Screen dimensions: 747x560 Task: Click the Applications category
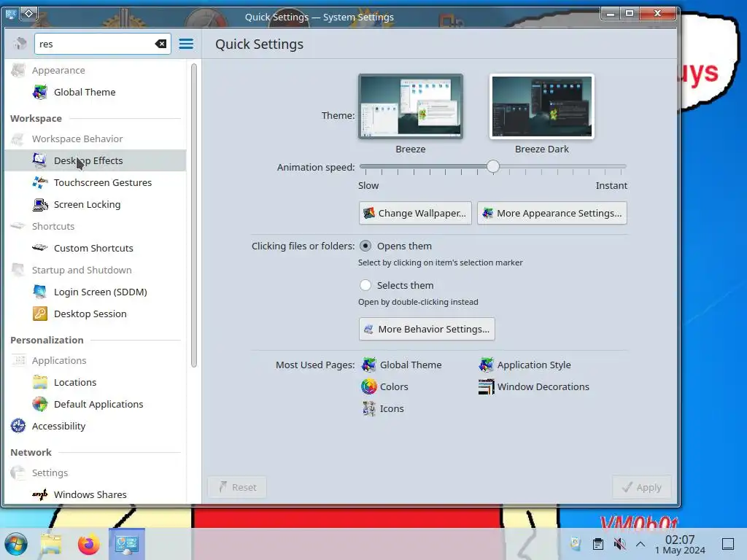pos(96,360)
